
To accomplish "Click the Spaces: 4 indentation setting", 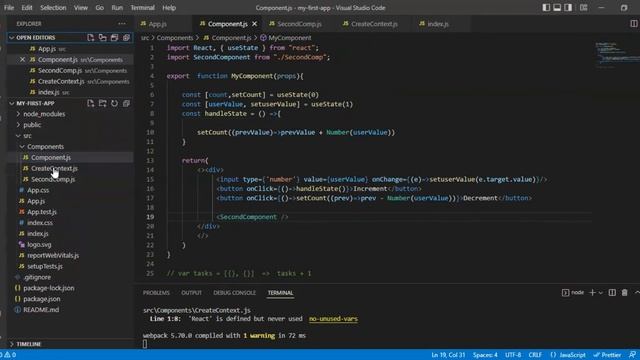I will [485, 355].
